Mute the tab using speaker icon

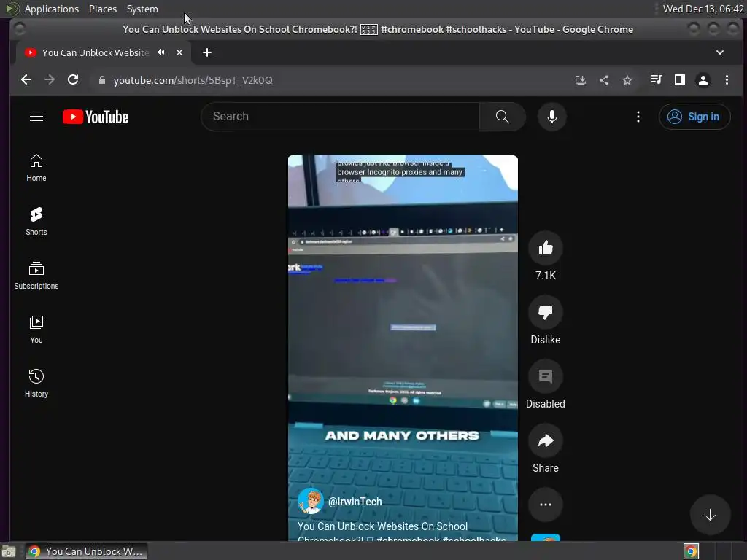tap(161, 52)
